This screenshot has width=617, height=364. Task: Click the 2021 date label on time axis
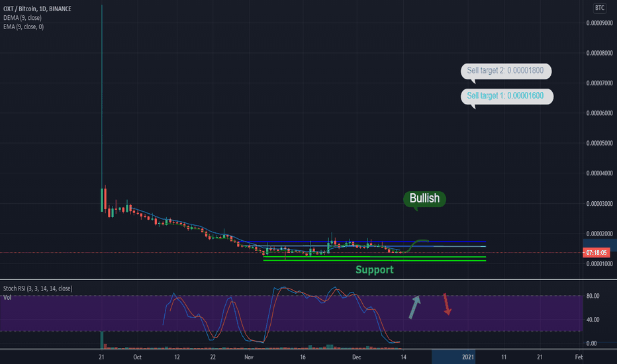468,357
